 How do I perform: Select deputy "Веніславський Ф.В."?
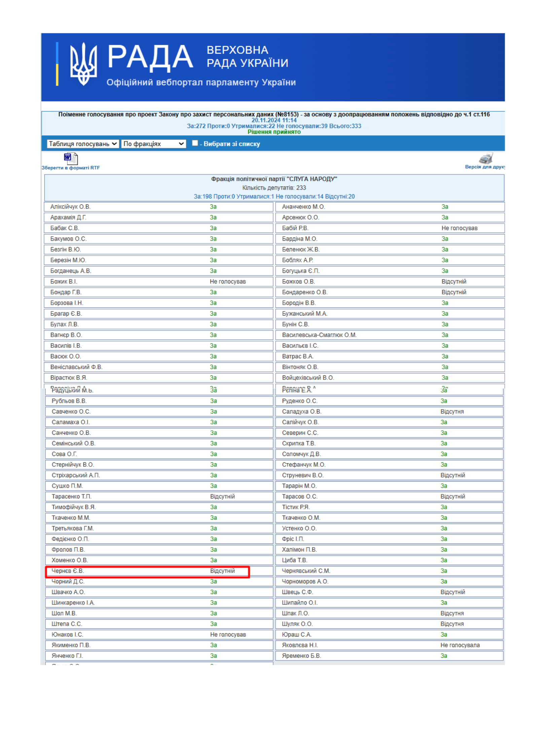pyautogui.click(x=76, y=367)
